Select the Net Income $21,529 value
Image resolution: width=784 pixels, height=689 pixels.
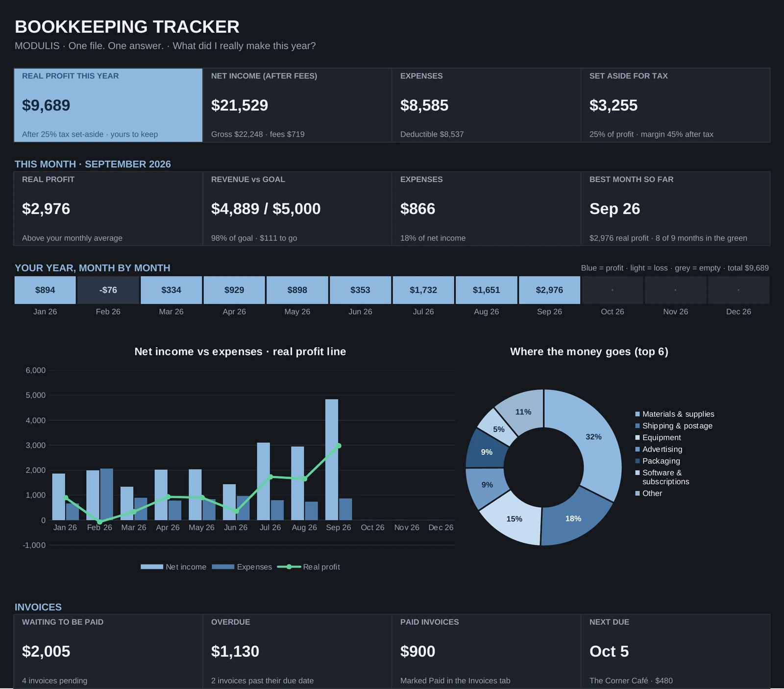(240, 105)
